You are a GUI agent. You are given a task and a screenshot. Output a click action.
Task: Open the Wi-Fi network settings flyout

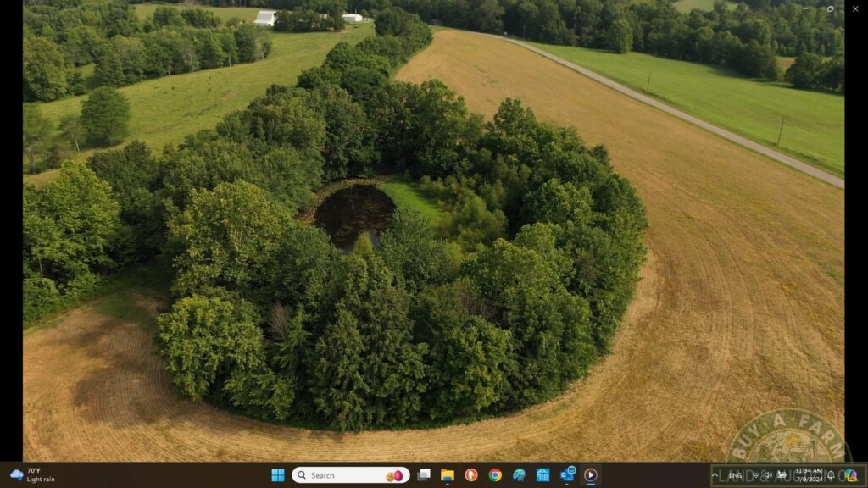tap(754, 475)
